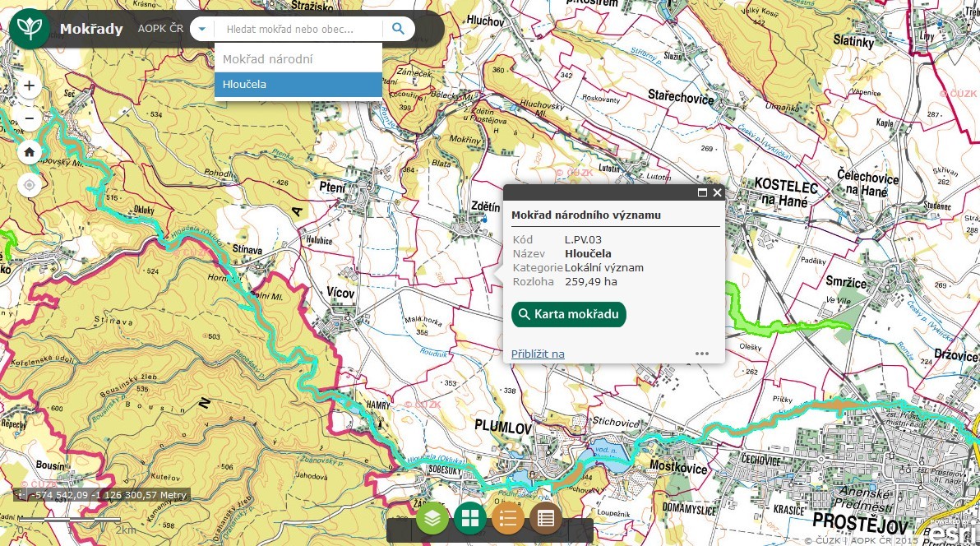The height and width of the screenshot is (546, 980).
Task: Click the Přiblížit na link
Action: tap(538, 354)
